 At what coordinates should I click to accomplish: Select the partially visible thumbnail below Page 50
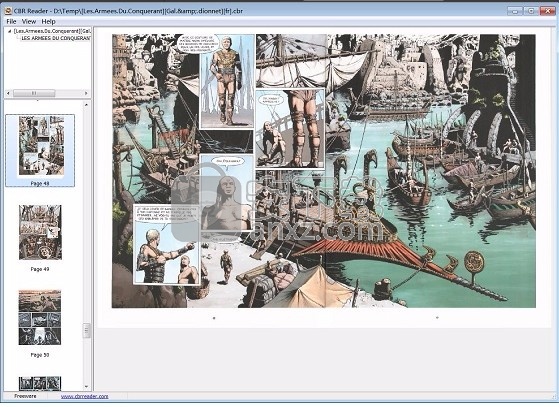click(x=40, y=383)
